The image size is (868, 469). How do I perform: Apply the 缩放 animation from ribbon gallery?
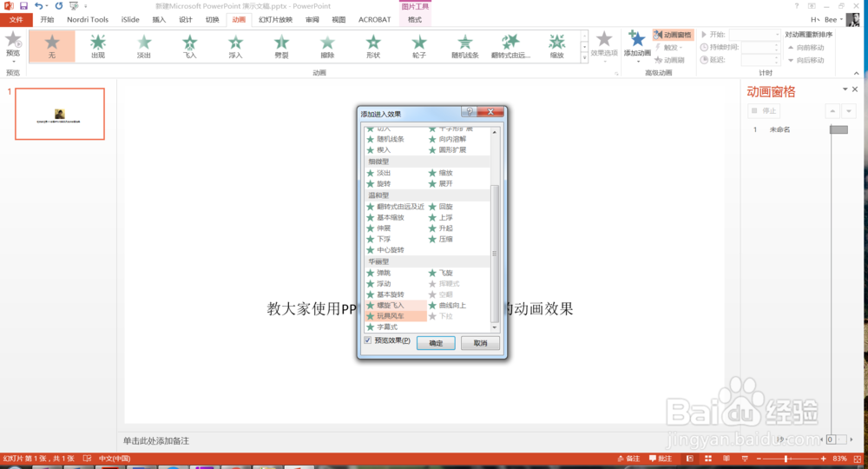click(x=557, y=46)
